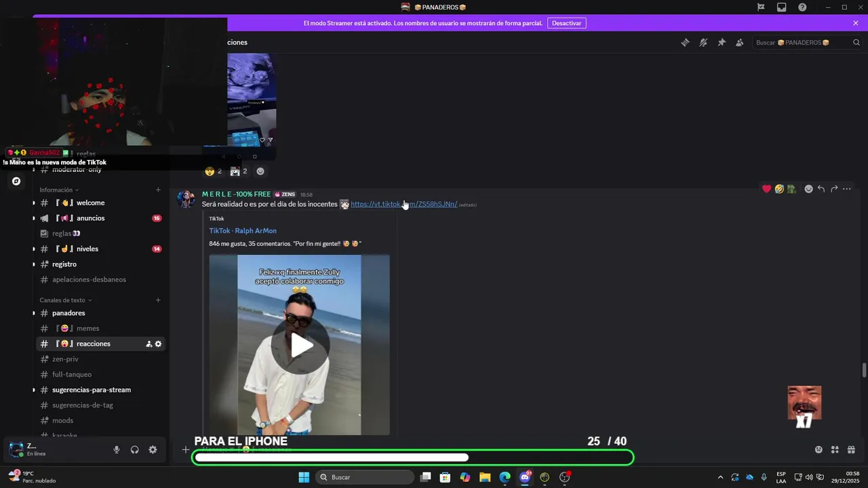This screenshot has height=488, width=868.
Task: Open the memes channel
Action: [100, 328]
